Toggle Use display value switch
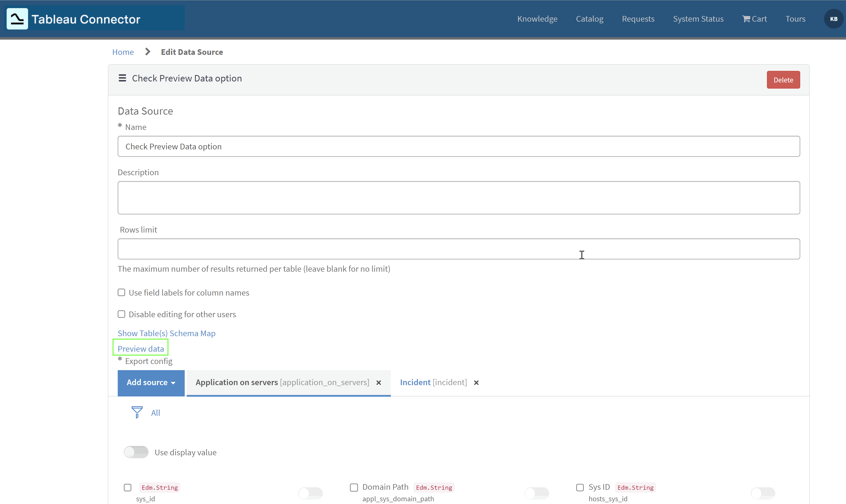Viewport: 846px width, 504px height. point(136,452)
